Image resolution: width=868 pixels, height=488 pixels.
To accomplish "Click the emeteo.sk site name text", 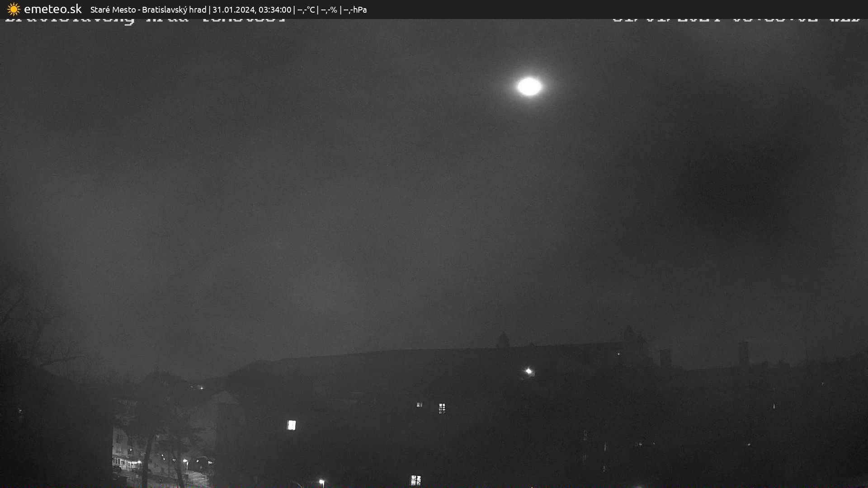I will pos(52,9).
